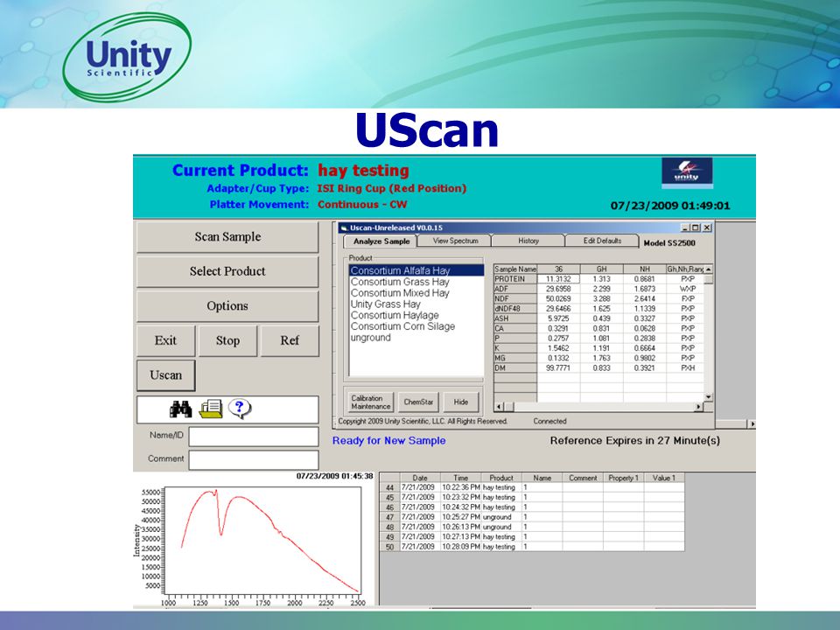Click the Unity logo in header
The width and height of the screenshot is (840, 630).
pos(688,173)
